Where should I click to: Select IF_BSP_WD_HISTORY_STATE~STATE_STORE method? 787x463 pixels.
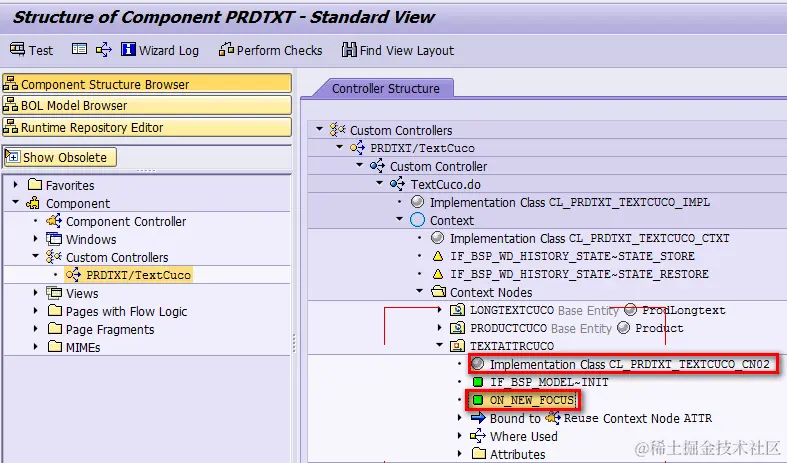(572, 256)
